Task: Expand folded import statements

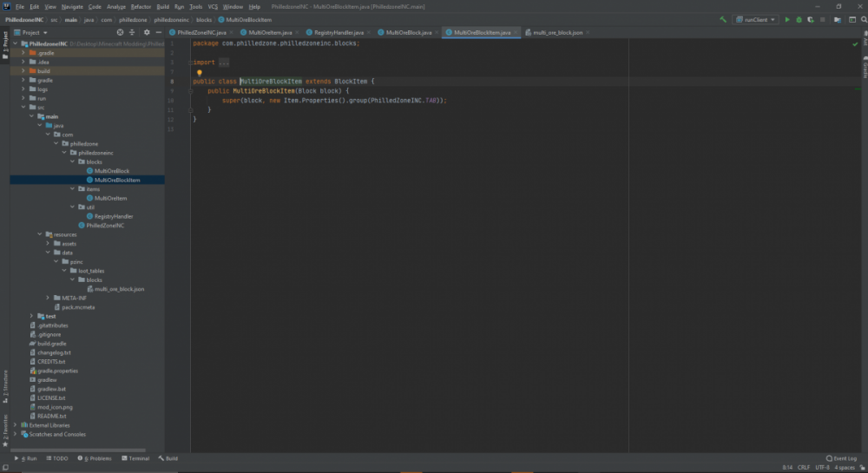Action: [224, 62]
